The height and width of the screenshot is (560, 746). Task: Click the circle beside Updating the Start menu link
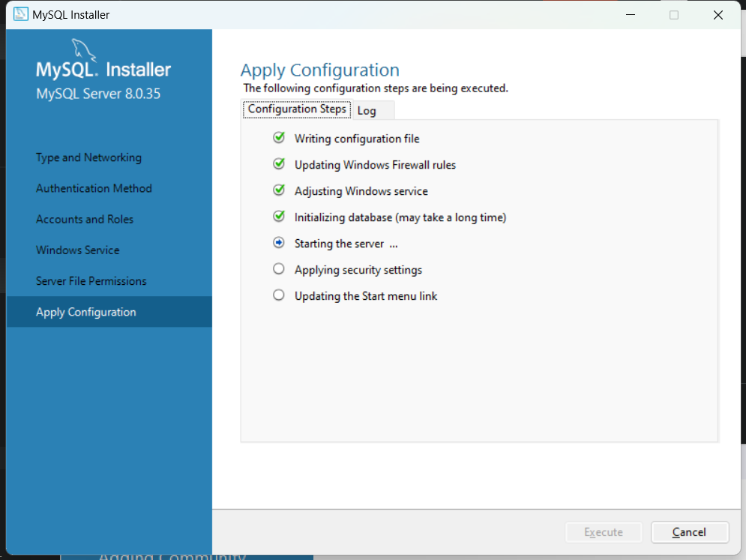point(279,295)
